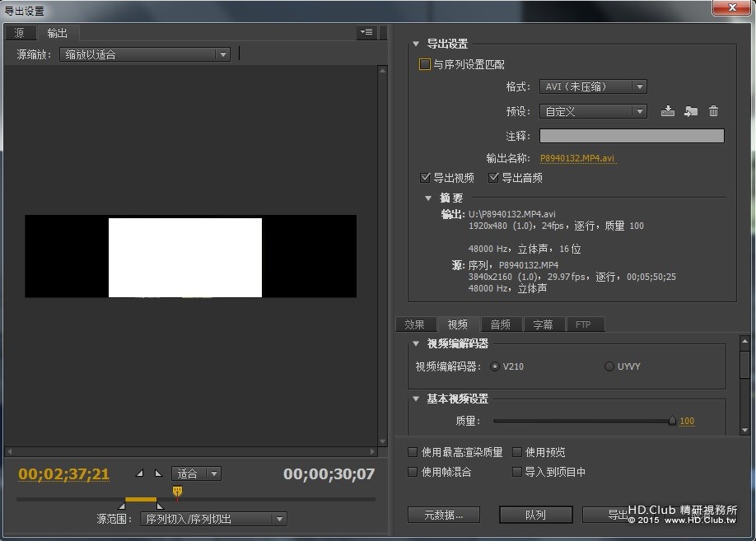Collapse 摘要 section triangle
756x541 pixels.
(428, 198)
